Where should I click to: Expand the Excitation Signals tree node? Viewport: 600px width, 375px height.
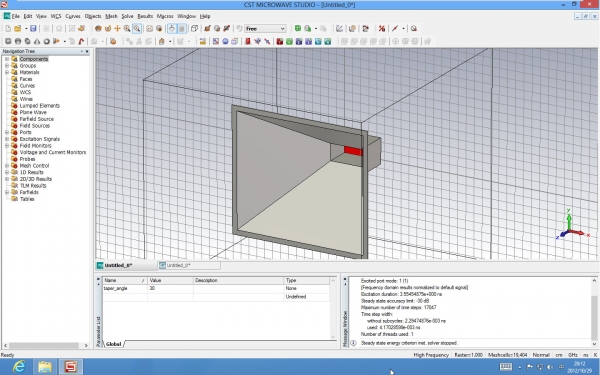7,139
